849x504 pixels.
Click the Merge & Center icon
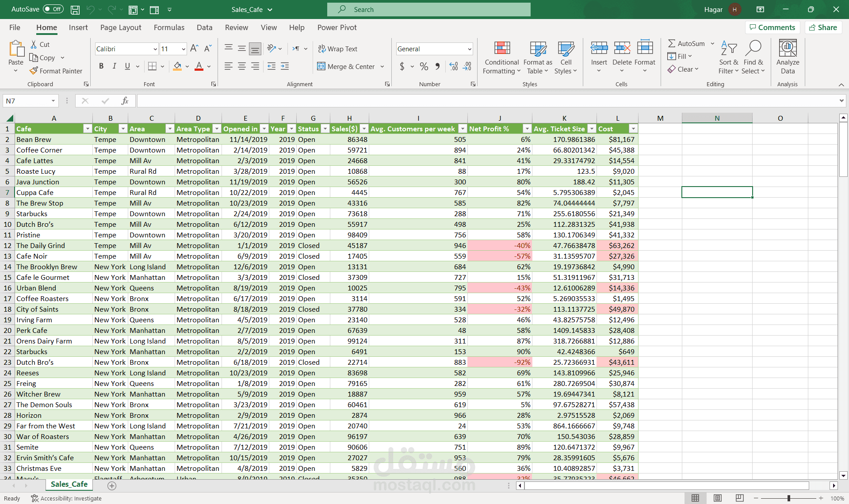[x=321, y=66]
